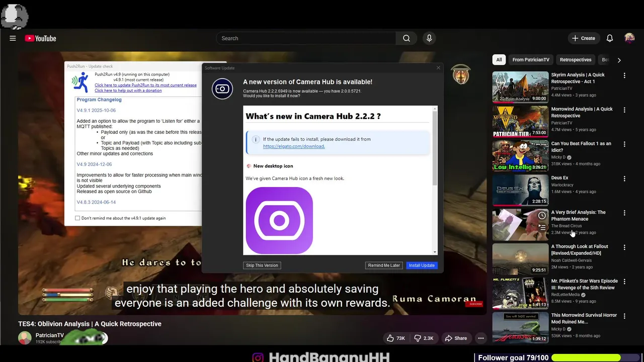Viewport: 644px width, 362px height.
Task: Click link to update Push2Run to current release
Action: click(145, 85)
